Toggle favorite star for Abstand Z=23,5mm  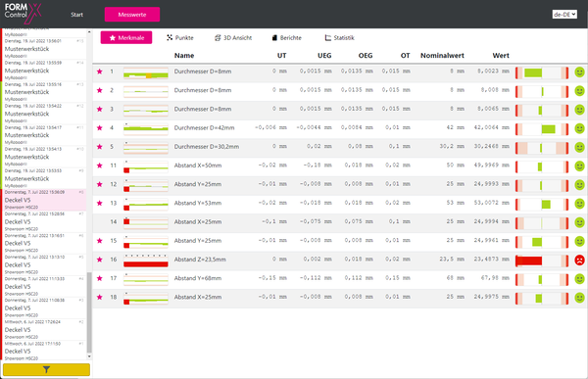(99, 260)
